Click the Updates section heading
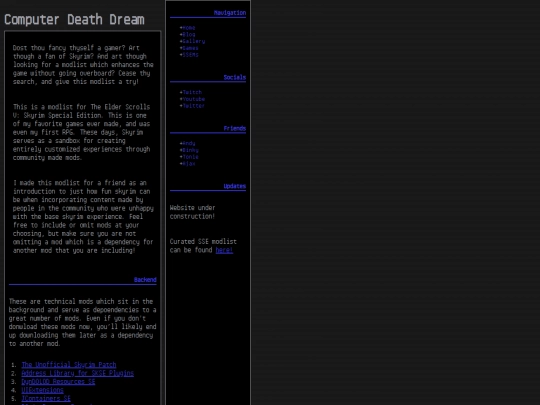The width and height of the screenshot is (540, 405). click(x=235, y=186)
